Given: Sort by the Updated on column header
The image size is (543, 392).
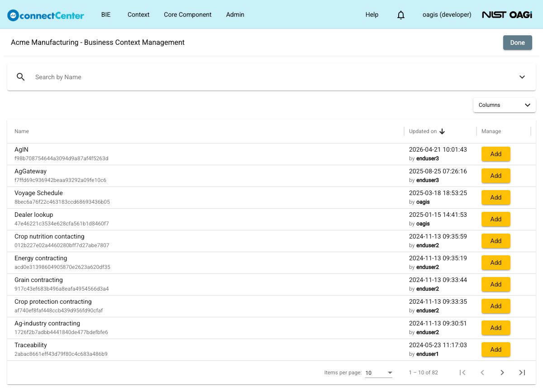Looking at the screenshot, I should (423, 131).
